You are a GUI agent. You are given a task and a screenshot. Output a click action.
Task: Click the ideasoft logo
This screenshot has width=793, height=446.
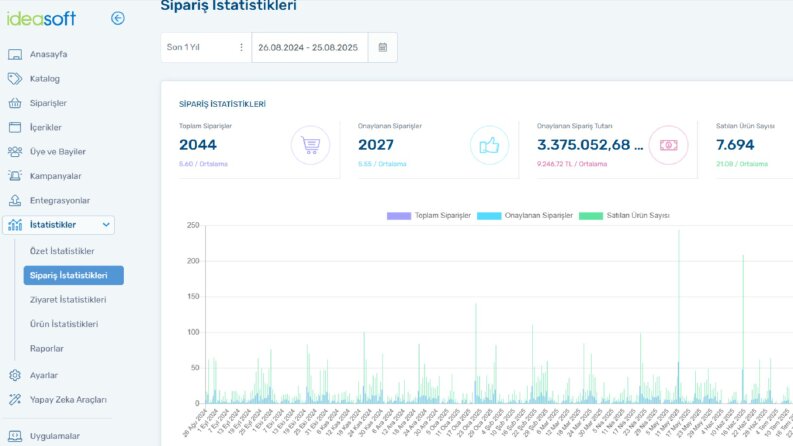pyautogui.click(x=41, y=19)
